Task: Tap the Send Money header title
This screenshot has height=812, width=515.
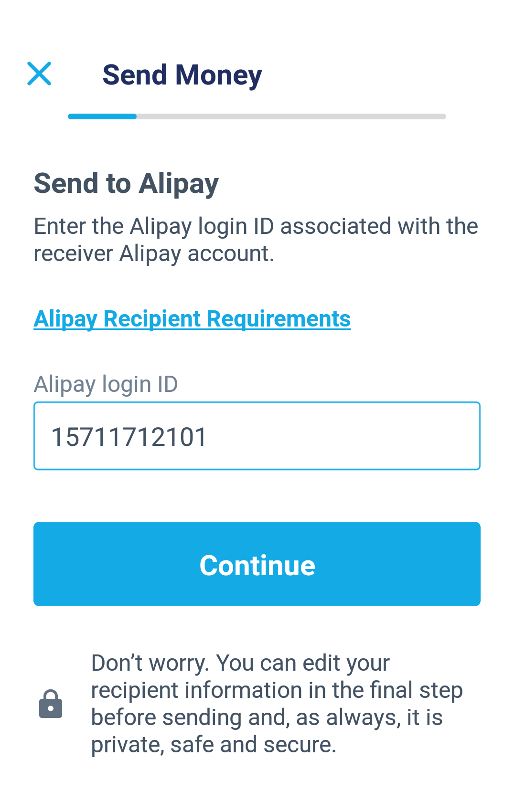Action: tap(182, 75)
